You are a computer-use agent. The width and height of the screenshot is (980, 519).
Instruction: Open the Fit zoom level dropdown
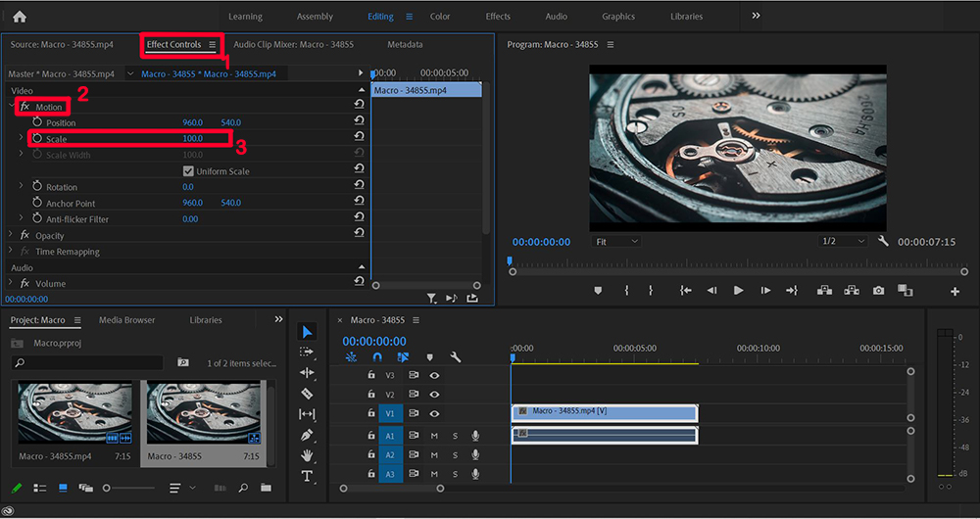616,241
